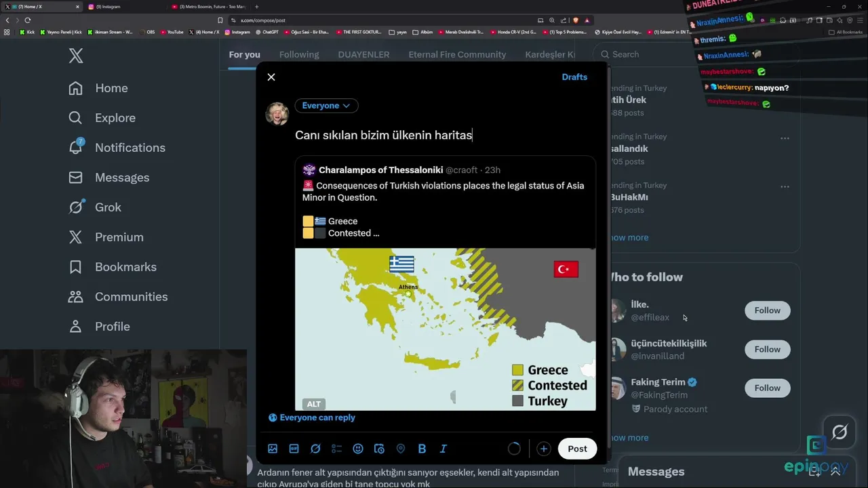Toggle italic text formatting
The width and height of the screenshot is (868, 488).
(x=443, y=449)
